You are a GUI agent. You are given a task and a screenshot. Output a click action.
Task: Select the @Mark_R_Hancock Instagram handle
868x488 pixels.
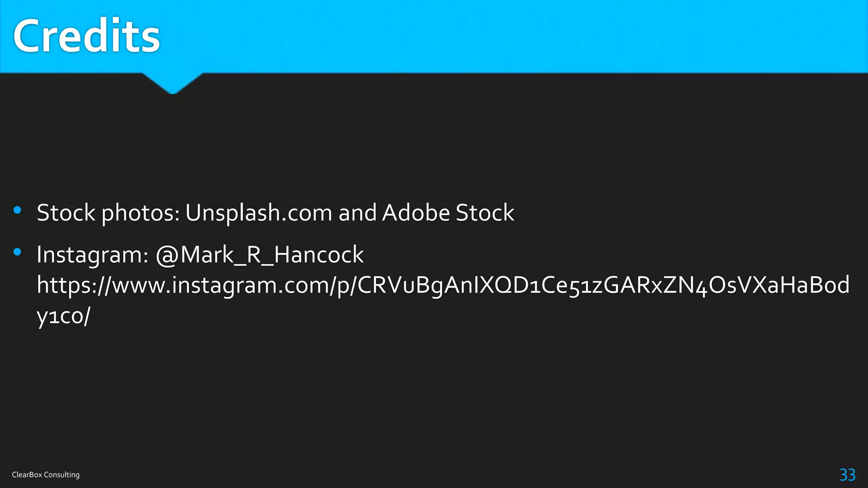coord(259,255)
